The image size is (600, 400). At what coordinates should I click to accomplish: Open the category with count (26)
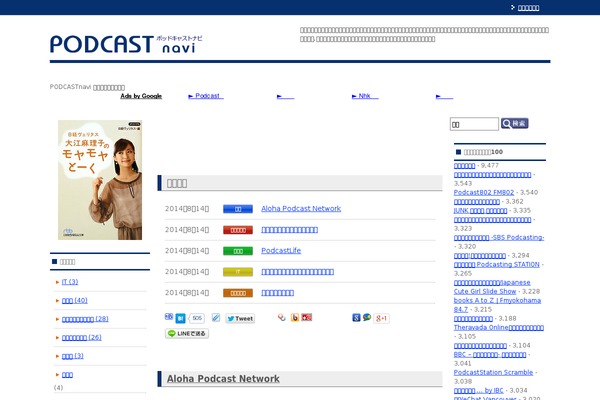[x=82, y=338]
